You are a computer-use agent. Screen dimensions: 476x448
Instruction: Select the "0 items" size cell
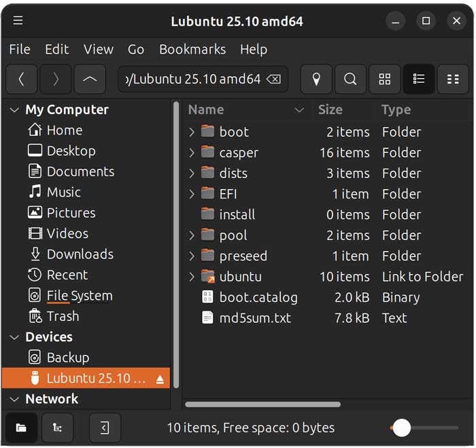tap(348, 215)
